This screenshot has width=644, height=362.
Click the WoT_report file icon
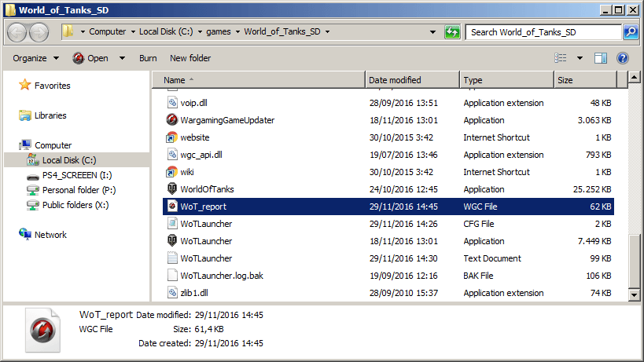point(172,207)
